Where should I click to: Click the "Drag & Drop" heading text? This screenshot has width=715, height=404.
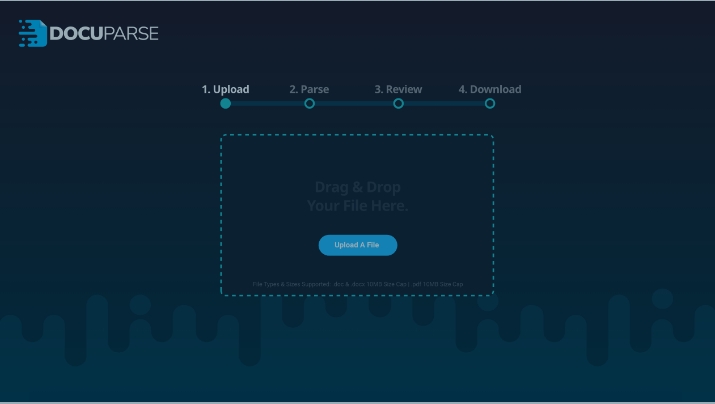point(357,187)
